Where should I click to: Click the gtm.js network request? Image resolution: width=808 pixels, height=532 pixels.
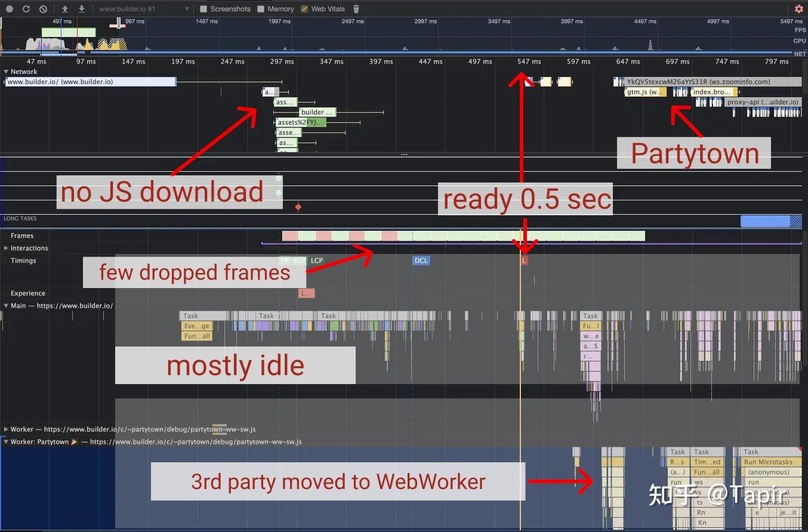644,91
